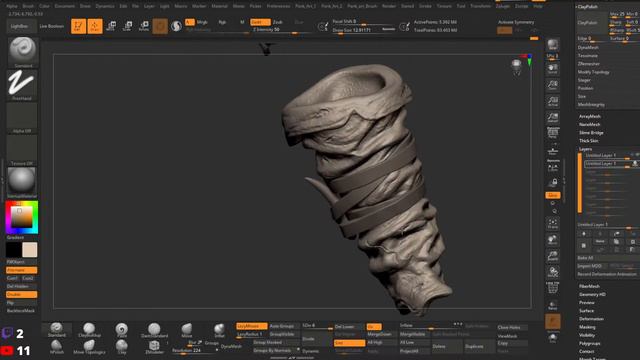Open the Alpha menu

point(12,6)
